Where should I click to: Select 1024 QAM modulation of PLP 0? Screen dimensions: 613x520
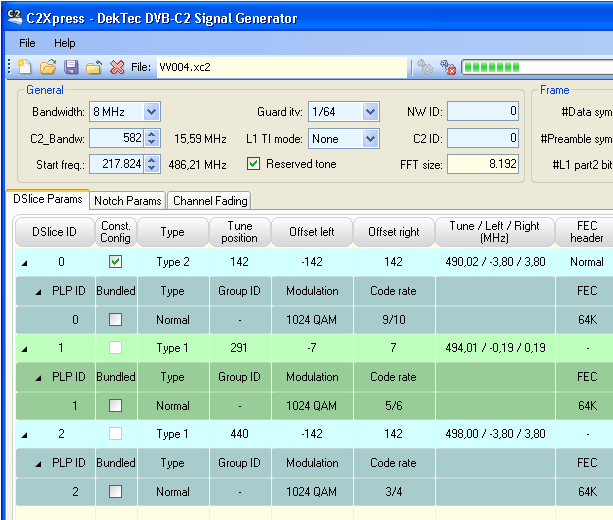[312, 320]
